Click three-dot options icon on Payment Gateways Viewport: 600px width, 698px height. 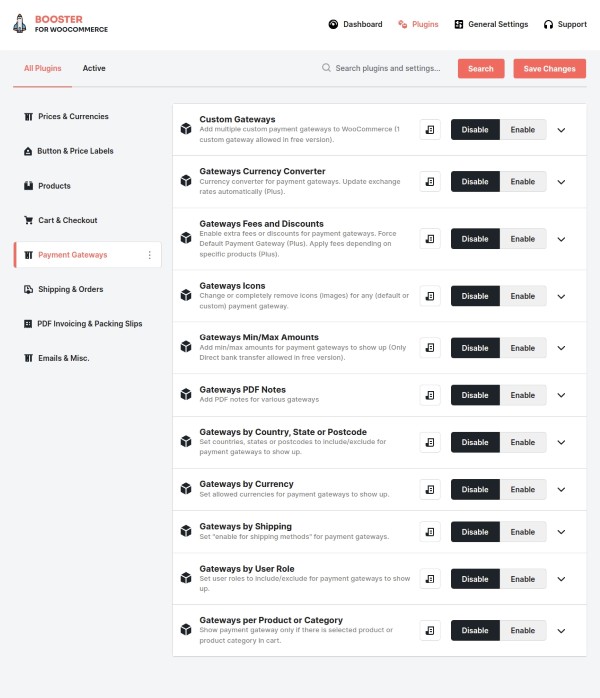(150, 255)
